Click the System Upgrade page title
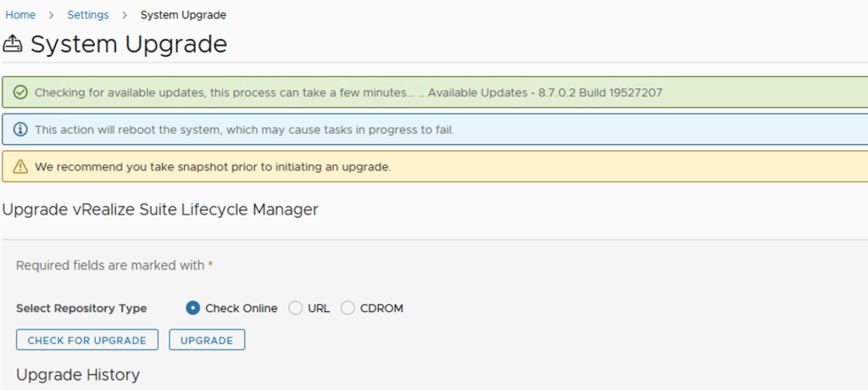Image resolution: width=868 pixels, height=390 pixels. coord(129,44)
